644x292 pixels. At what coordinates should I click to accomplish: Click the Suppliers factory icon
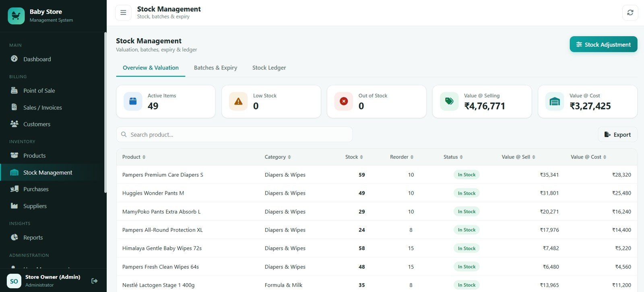coord(14,206)
